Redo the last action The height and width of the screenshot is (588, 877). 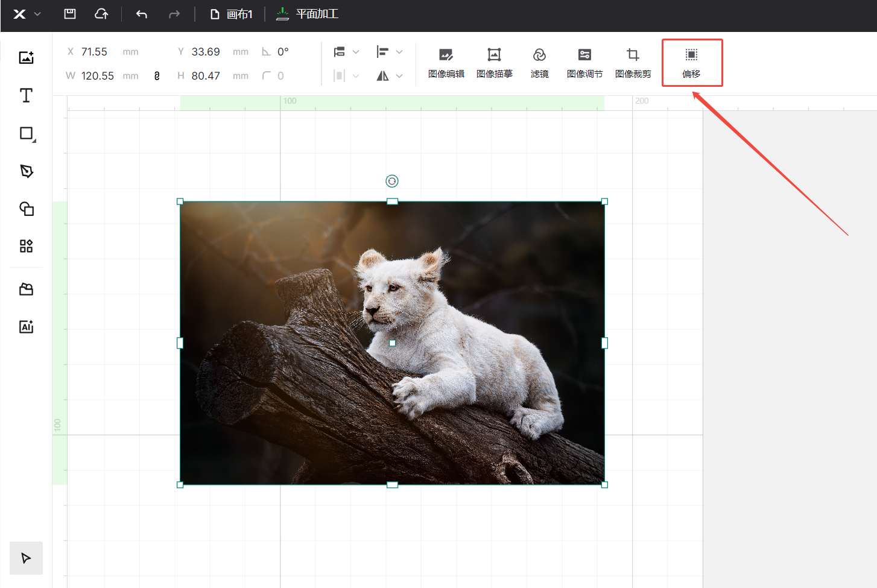(x=174, y=14)
